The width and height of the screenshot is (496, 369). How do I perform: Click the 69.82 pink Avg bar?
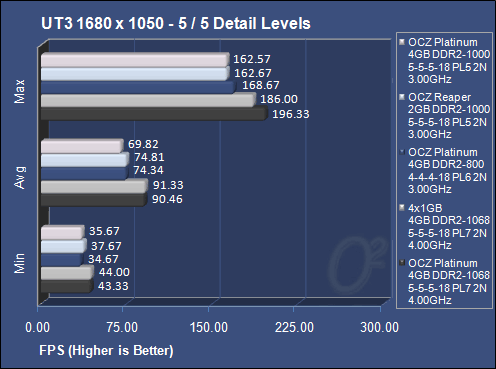tap(82, 146)
